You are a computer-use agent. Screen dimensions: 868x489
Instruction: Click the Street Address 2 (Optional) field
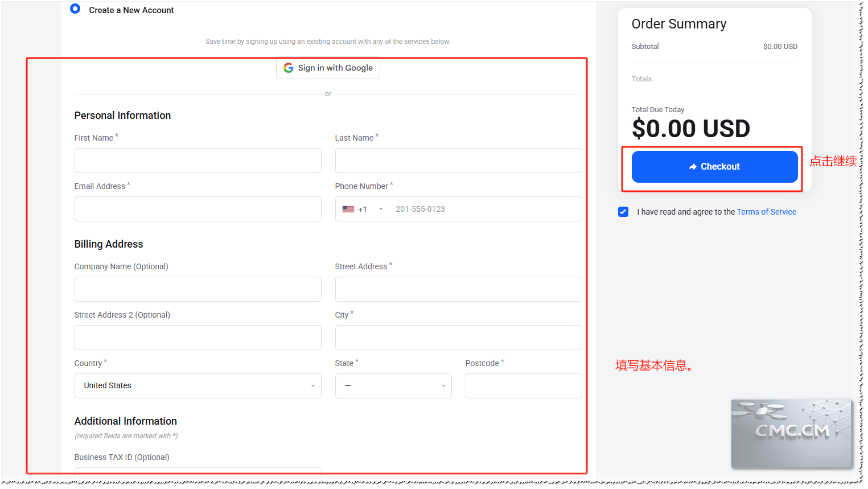[198, 338]
